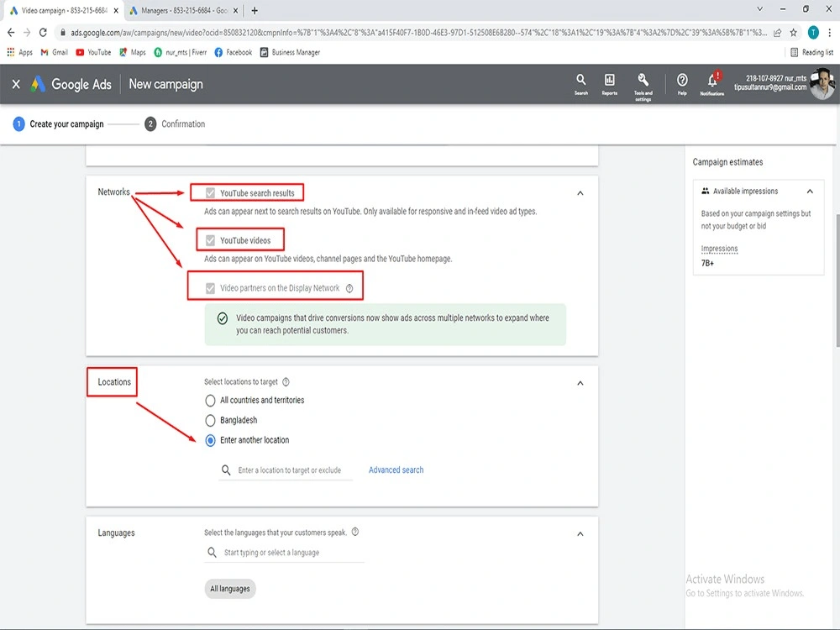The width and height of the screenshot is (840, 630).
Task: Click the account profile photo
Action: pos(822,84)
